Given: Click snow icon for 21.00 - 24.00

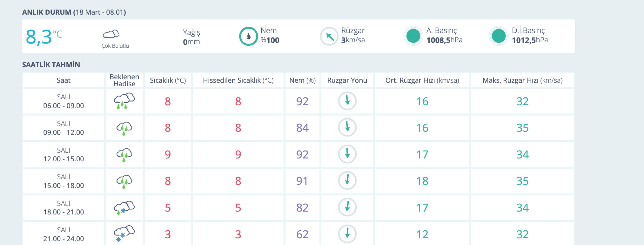Looking at the screenshot, I should [x=124, y=234].
